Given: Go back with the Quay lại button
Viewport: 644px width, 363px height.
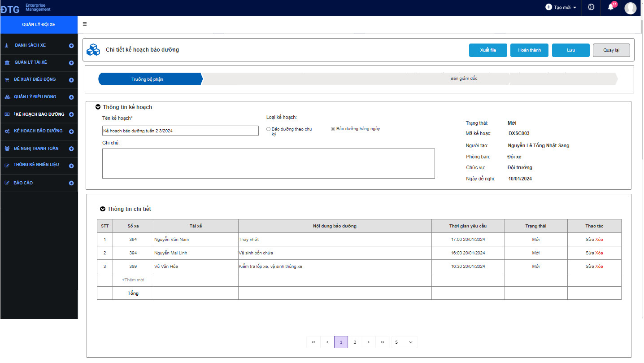Looking at the screenshot, I should (611, 50).
